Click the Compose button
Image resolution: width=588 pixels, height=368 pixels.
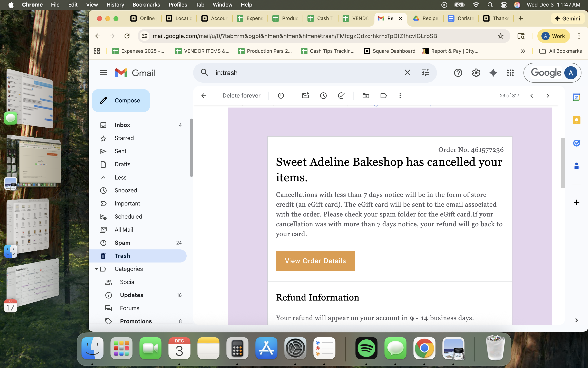[121, 101]
